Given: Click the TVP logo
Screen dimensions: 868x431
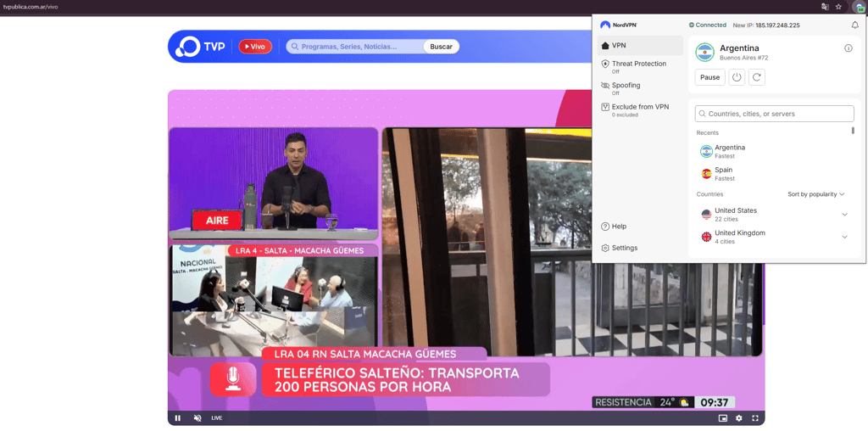Looking at the screenshot, I should [x=200, y=47].
